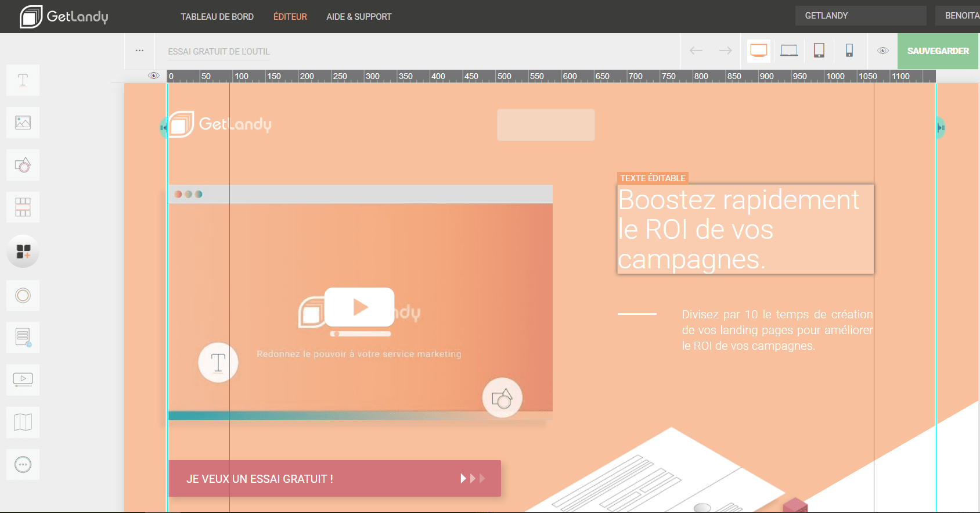The image size is (980, 513).
Task: Toggle page preview eye icon
Action: click(x=882, y=51)
